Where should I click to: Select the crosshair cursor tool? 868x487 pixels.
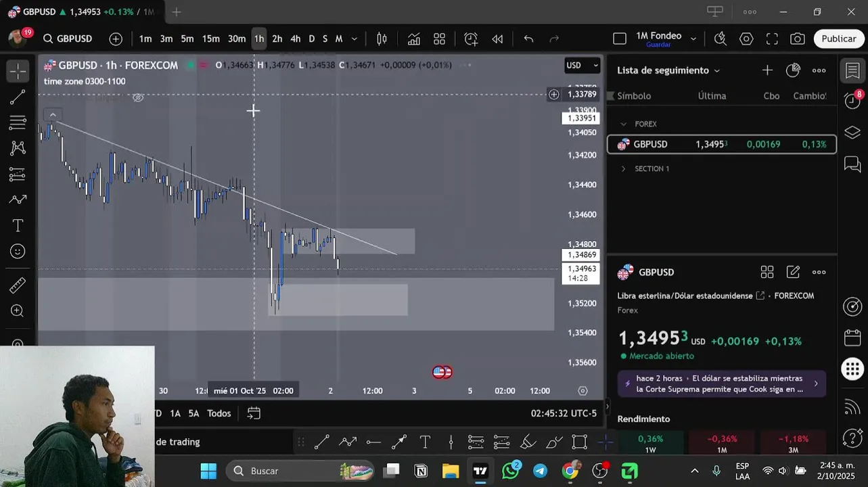coord(18,71)
